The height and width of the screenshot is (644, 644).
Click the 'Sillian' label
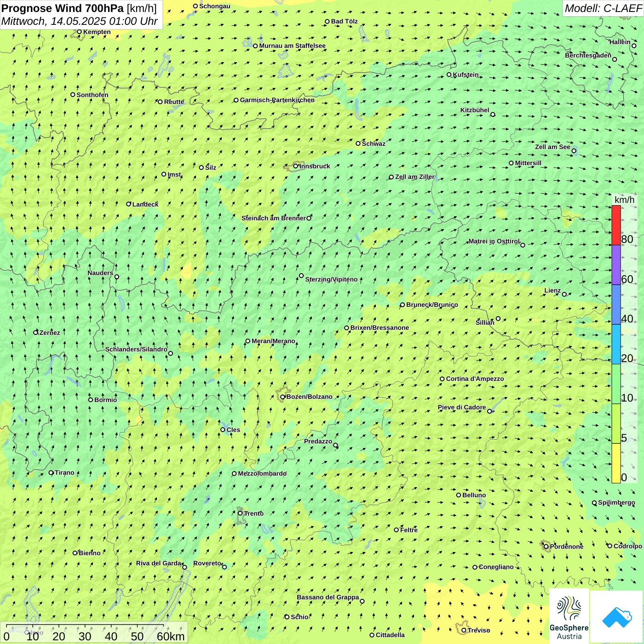tap(485, 322)
